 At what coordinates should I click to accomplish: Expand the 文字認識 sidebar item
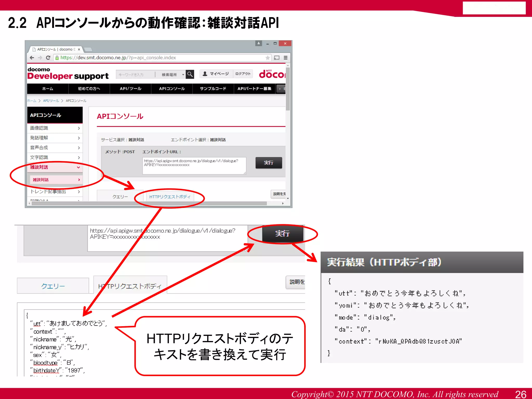coord(55,157)
